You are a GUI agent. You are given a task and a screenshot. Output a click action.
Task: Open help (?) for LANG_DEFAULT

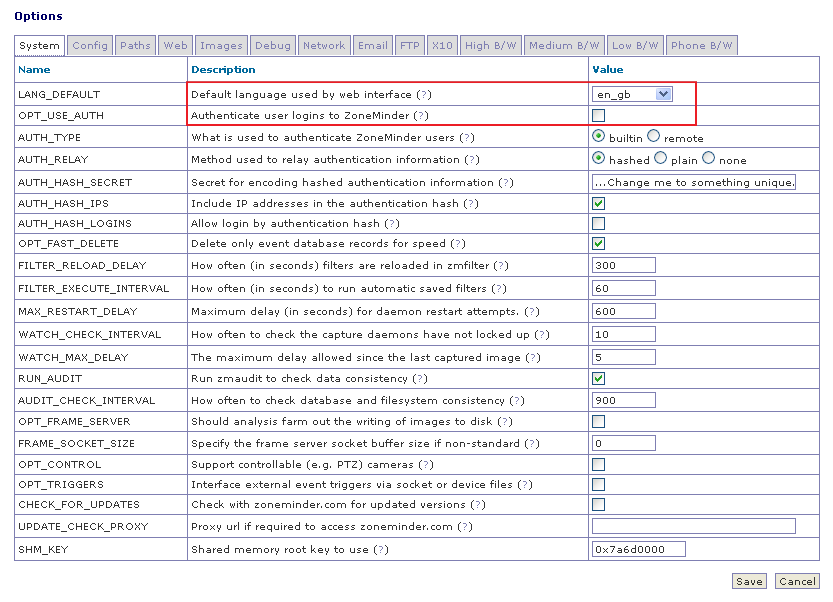pyautogui.click(x=423, y=95)
